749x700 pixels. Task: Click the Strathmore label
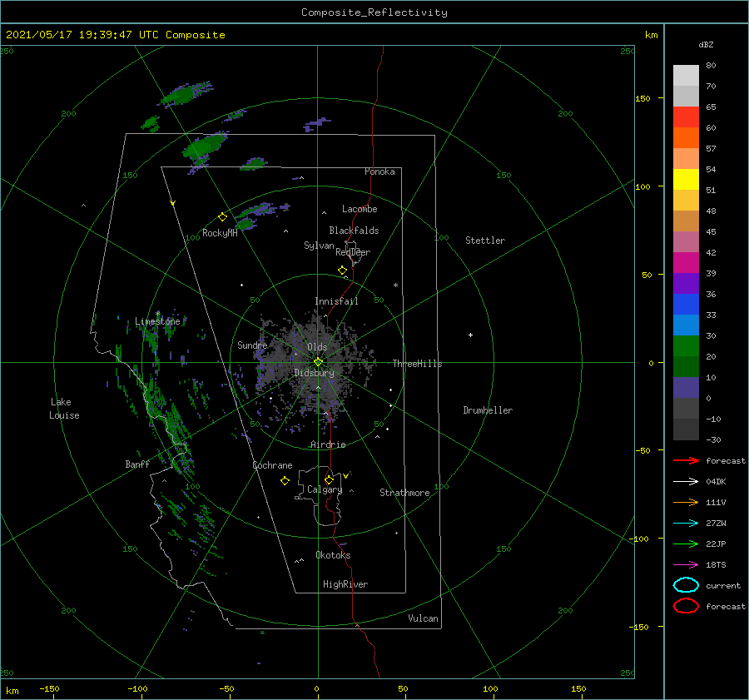pos(404,493)
